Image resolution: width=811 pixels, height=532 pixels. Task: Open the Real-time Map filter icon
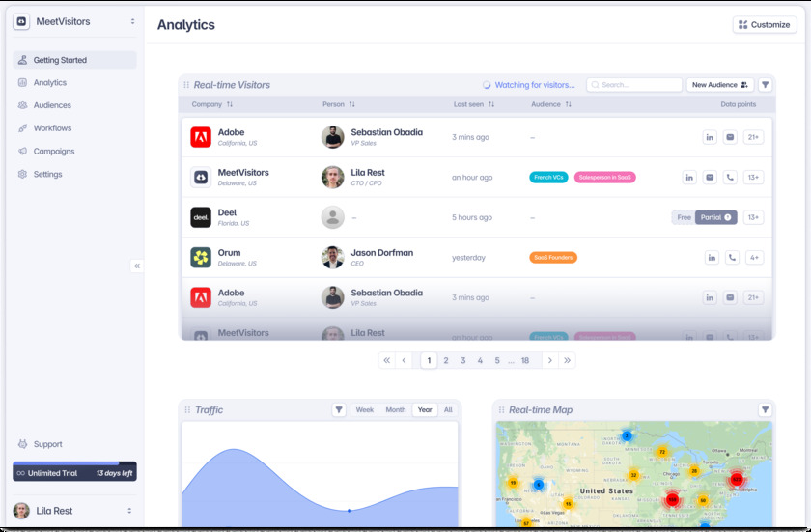tap(765, 410)
